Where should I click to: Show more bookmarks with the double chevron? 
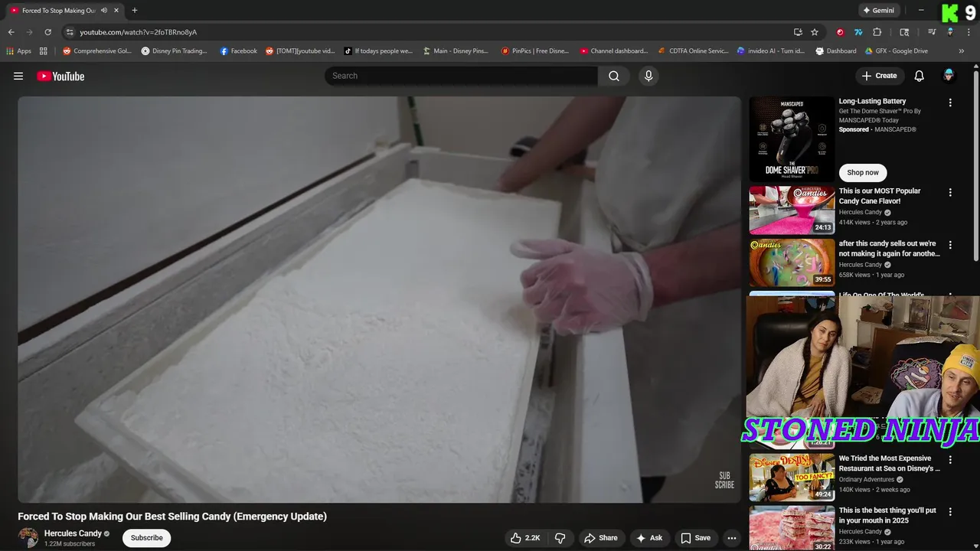[962, 51]
